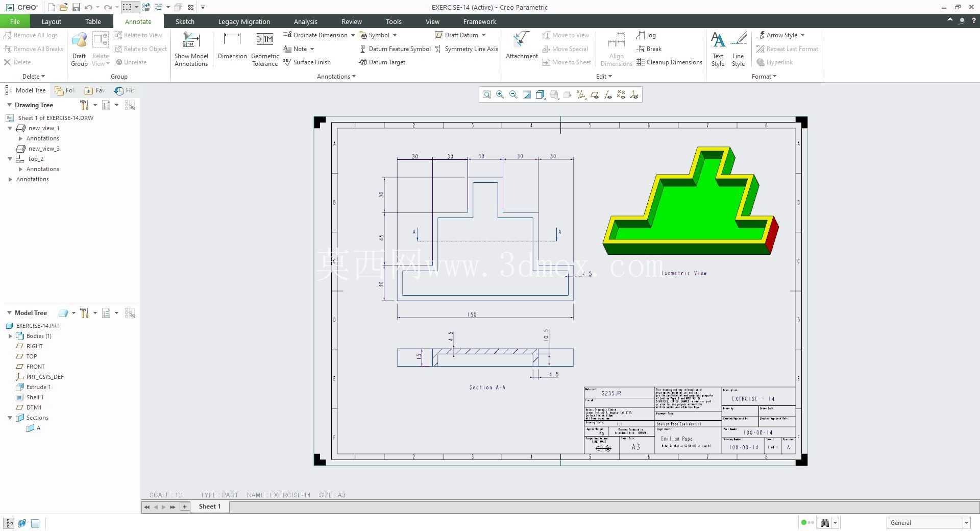Open a file with the folder icon
The width and height of the screenshot is (980, 531).
(64, 7)
